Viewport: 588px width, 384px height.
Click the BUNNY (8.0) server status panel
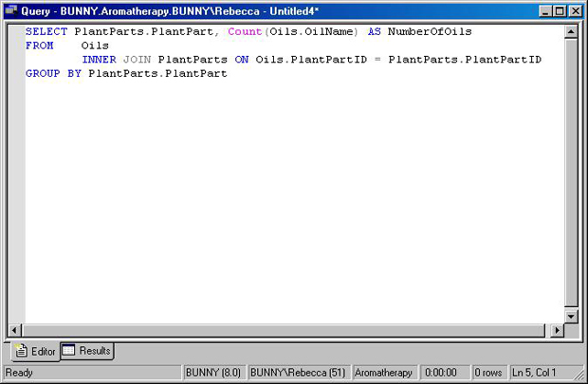[213, 373]
